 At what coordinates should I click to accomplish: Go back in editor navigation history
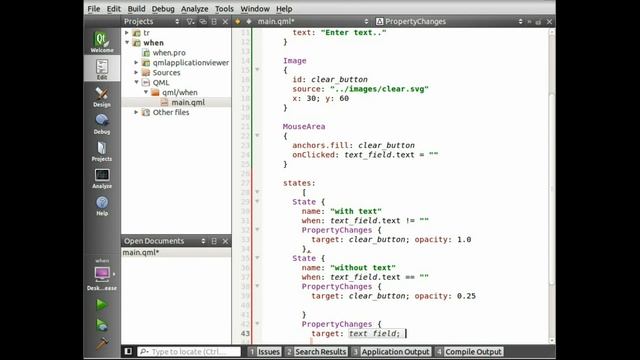point(238,22)
